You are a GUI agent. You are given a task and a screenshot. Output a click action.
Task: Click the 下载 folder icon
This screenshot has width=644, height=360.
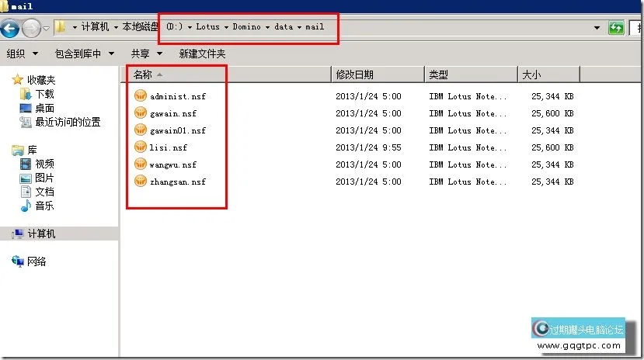[x=26, y=95]
